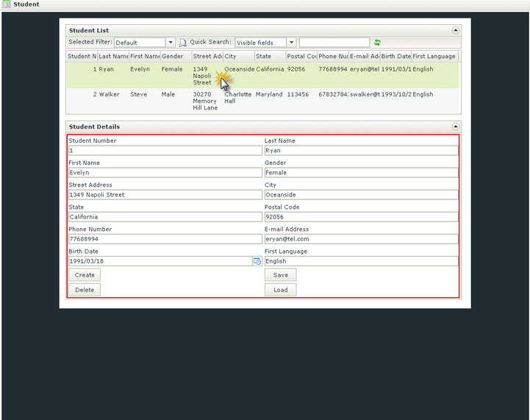Click the green refresh icon in Student List
The width and height of the screenshot is (530, 420).
377,42
